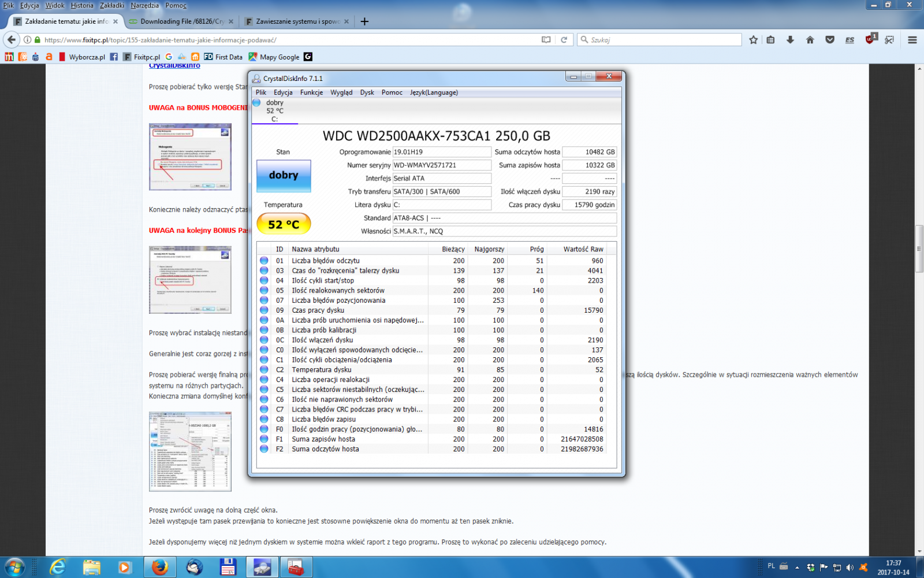Open the Windows Start button
This screenshot has height=578, width=924.
14,567
